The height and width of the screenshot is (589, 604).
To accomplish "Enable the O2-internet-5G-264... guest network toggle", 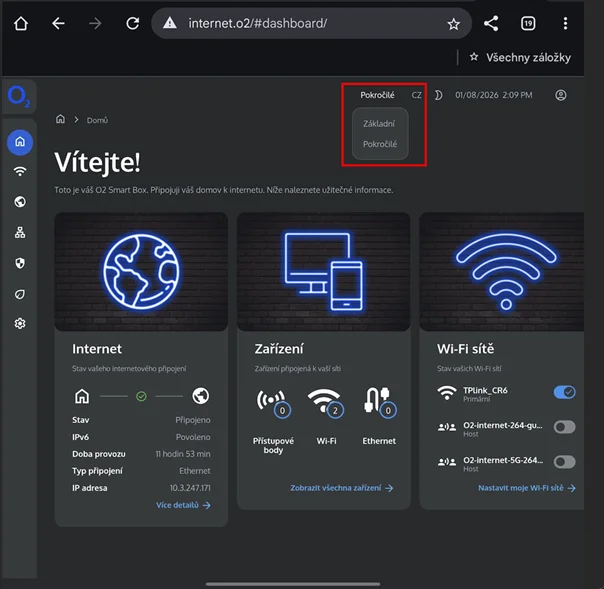I will click(x=565, y=462).
